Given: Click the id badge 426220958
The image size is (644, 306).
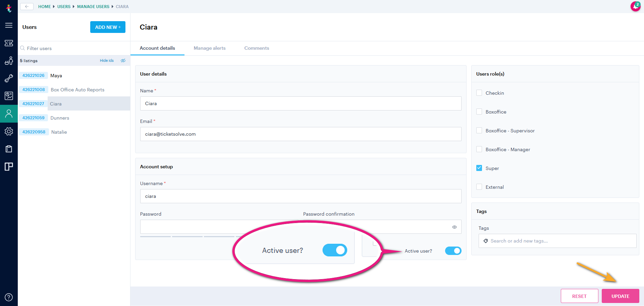Looking at the screenshot, I should tap(34, 132).
